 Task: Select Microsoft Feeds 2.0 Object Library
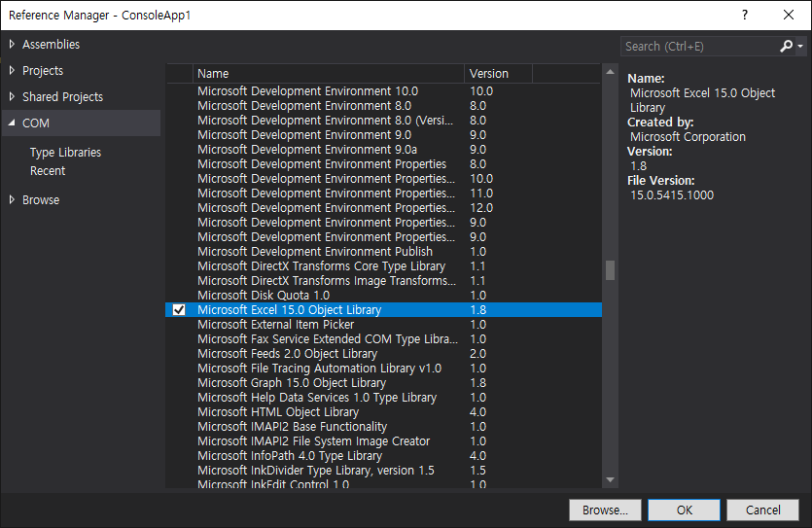(383, 354)
